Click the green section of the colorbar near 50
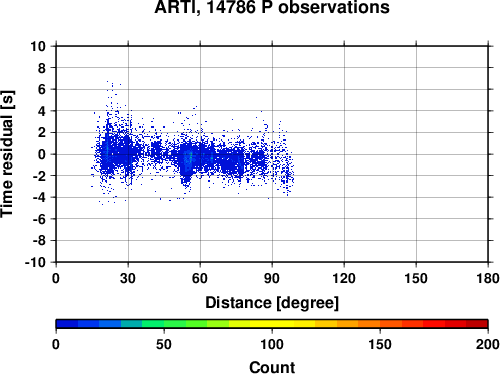The height and width of the screenshot is (374, 500). pyautogui.click(x=164, y=324)
